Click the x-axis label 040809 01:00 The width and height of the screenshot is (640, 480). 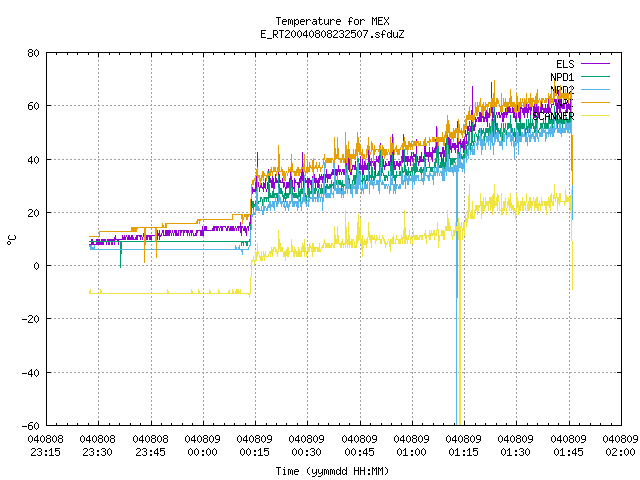pos(411,446)
